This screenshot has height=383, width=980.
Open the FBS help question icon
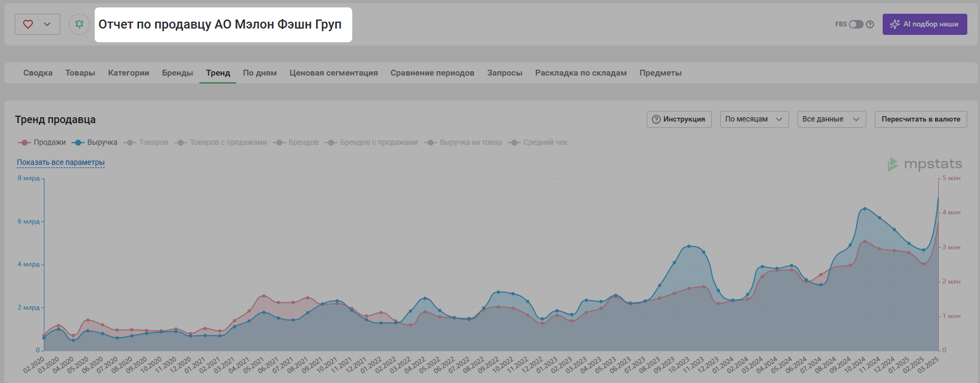pos(870,24)
